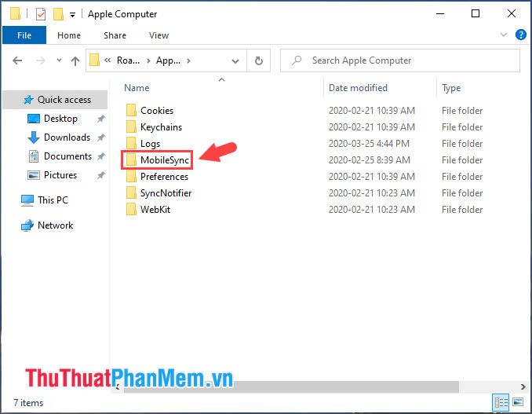Click the New folder icon in quick access toolbar
Viewport: 532px width, 414px height.
pyautogui.click(x=58, y=14)
